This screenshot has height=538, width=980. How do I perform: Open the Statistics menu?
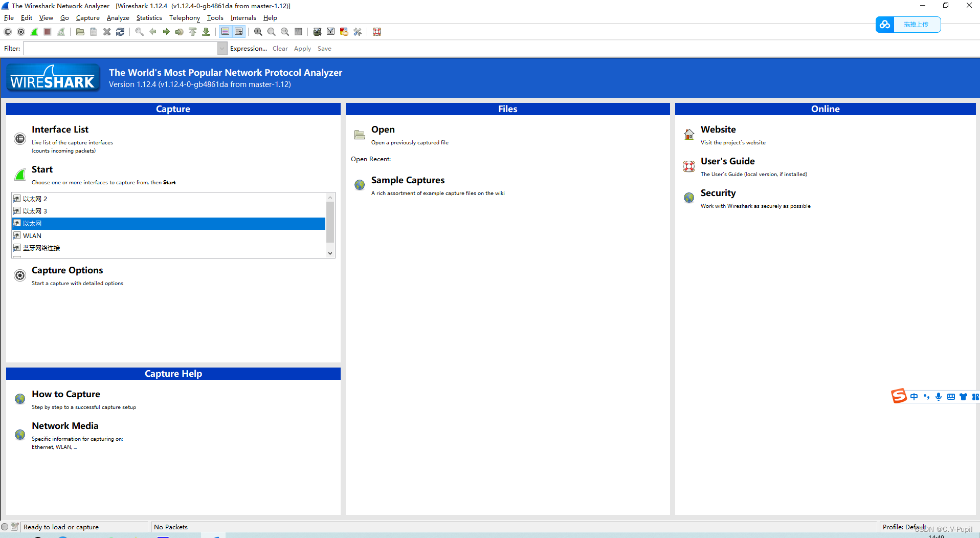(149, 18)
